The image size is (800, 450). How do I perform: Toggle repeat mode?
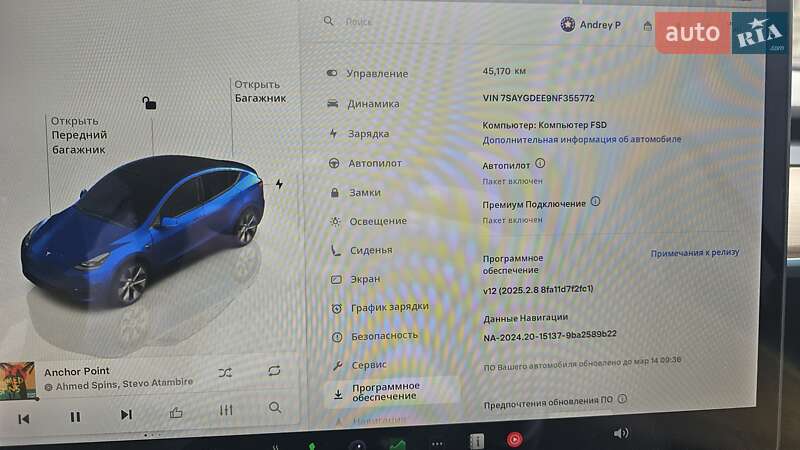[x=274, y=371]
